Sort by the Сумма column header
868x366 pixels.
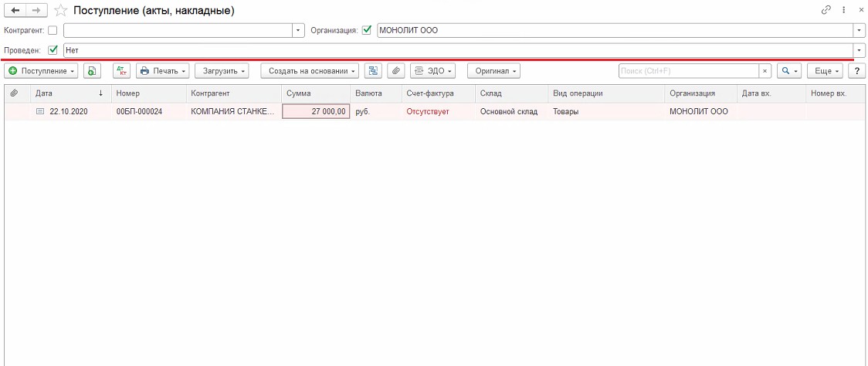point(316,93)
